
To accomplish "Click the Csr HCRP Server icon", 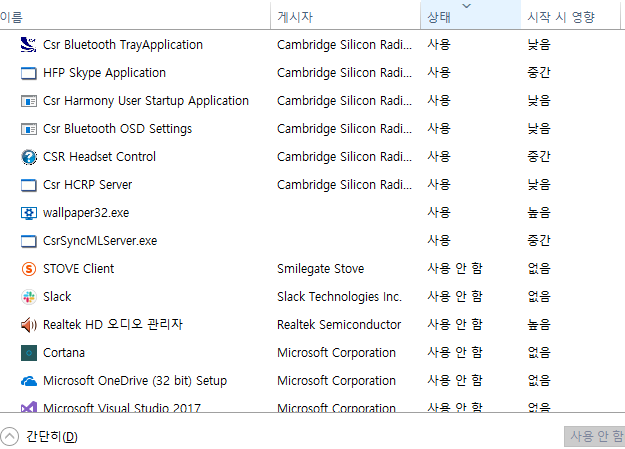I will click(29, 185).
